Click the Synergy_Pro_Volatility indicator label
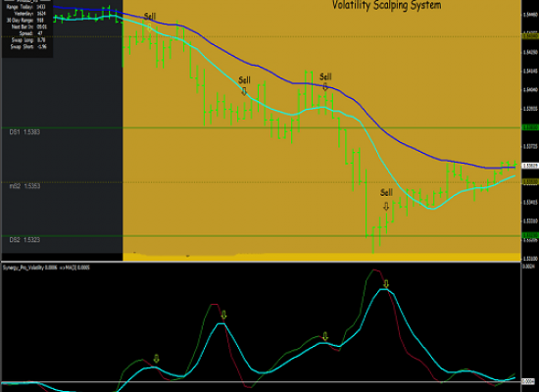The image size is (539, 392). 46,268
